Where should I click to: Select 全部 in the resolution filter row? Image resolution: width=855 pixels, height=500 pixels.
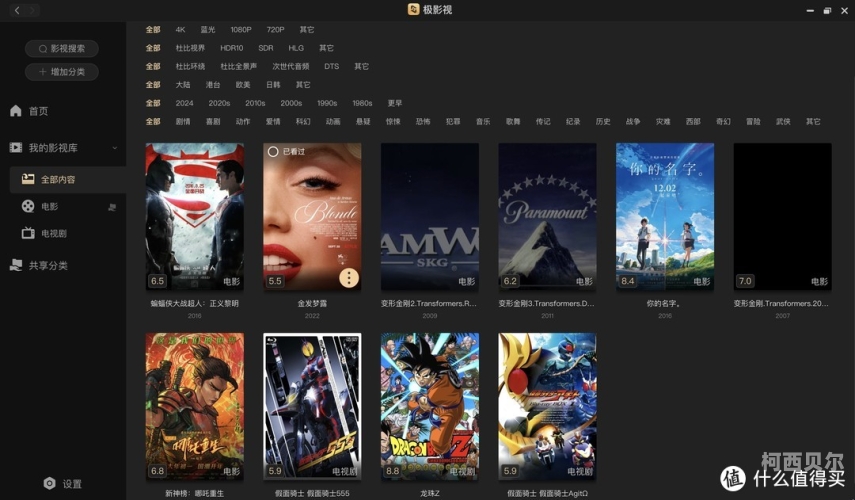(x=153, y=29)
